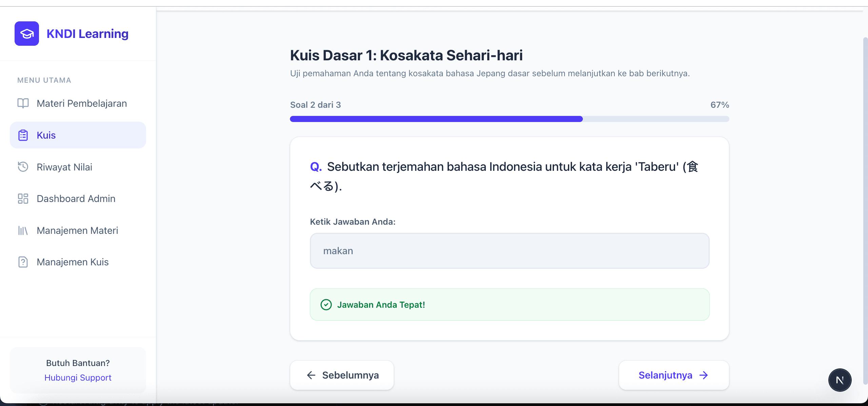
Task: Click the Butuh Bantuan? text
Action: click(x=78, y=363)
